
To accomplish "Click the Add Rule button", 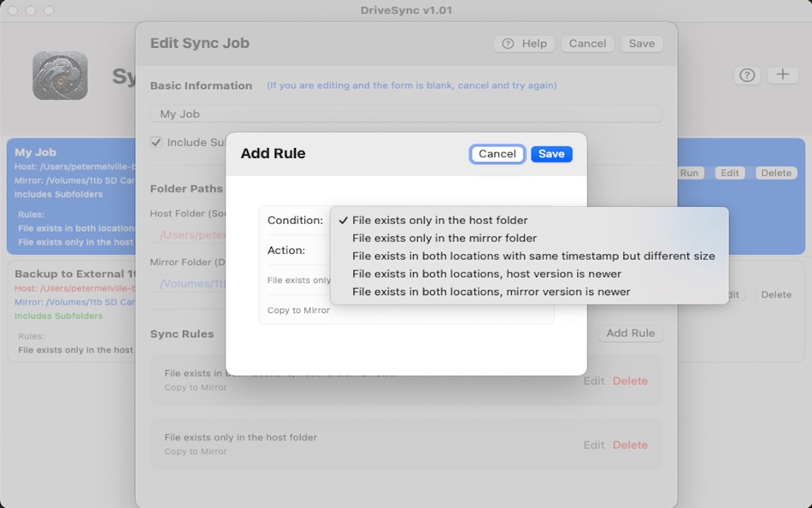I will click(x=631, y=333).
